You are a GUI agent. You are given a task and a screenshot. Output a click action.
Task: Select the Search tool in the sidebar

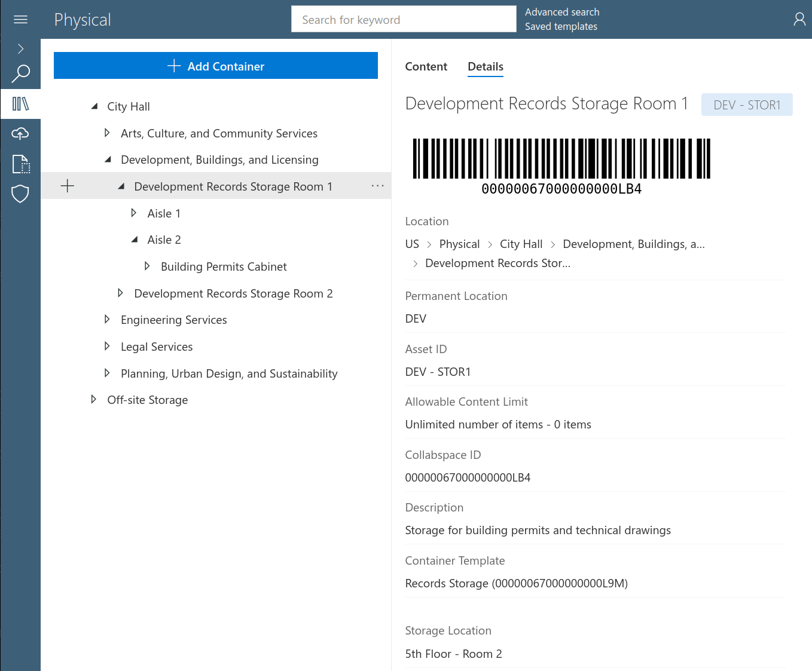point(20,73)
